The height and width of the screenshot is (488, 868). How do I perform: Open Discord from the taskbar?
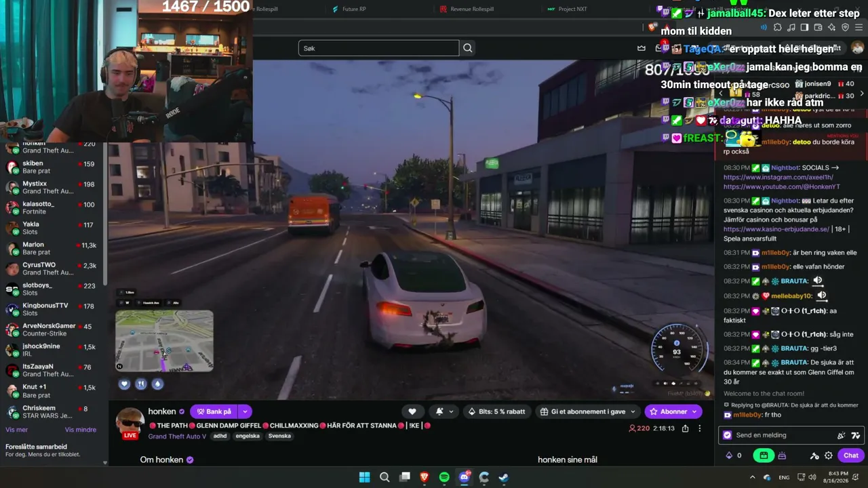click(465, 477)
